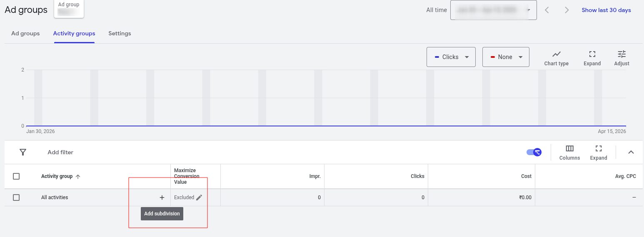Click the Clicks column header
This screenshot has height=237, width=644.
coord(417,176)
